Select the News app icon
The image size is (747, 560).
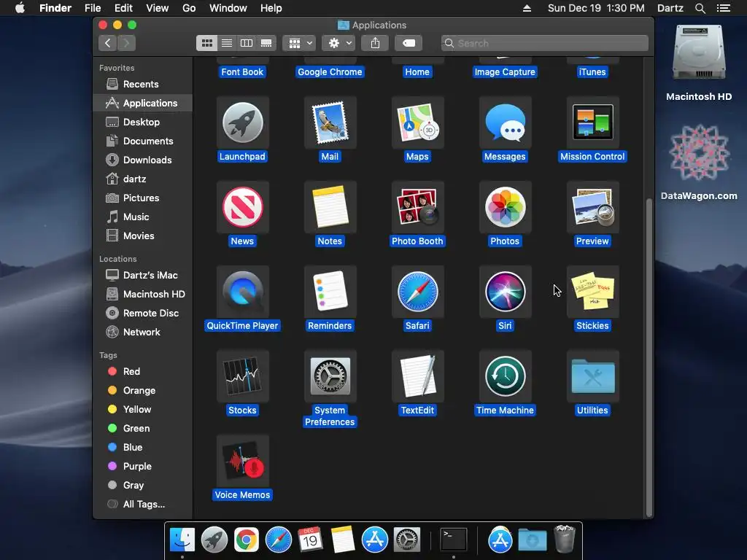tap(242, 207)
